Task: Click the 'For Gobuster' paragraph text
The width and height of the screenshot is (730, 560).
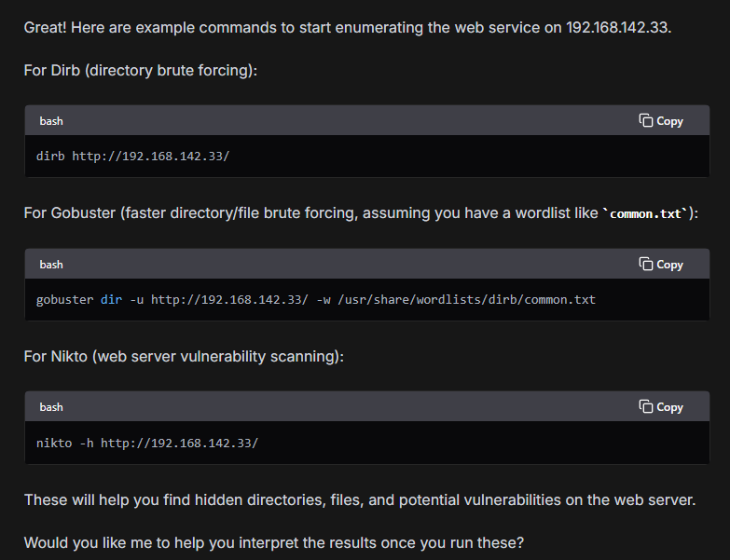Action: point(361,213)
